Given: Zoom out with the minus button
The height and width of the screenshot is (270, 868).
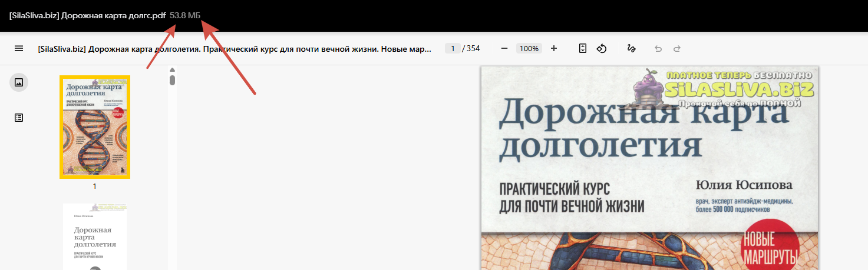Looking at the screenshot, I should 504,48.
